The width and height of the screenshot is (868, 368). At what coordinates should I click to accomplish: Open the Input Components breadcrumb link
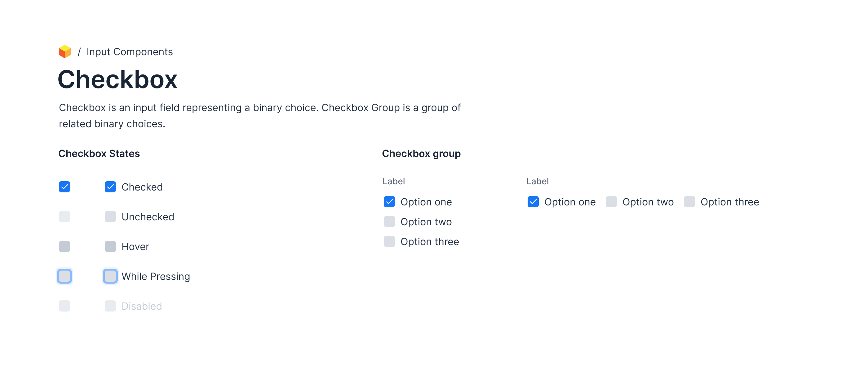click(x=129, y=52)
